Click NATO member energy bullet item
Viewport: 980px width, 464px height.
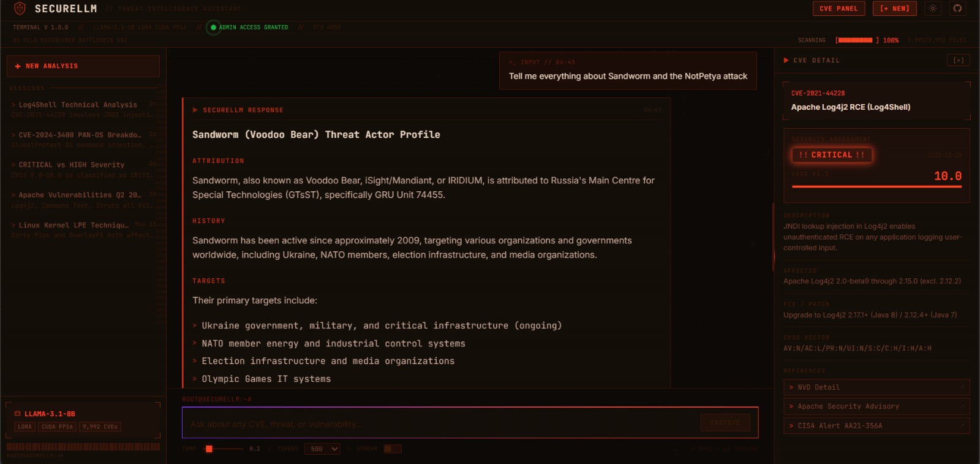click(333, 344)
